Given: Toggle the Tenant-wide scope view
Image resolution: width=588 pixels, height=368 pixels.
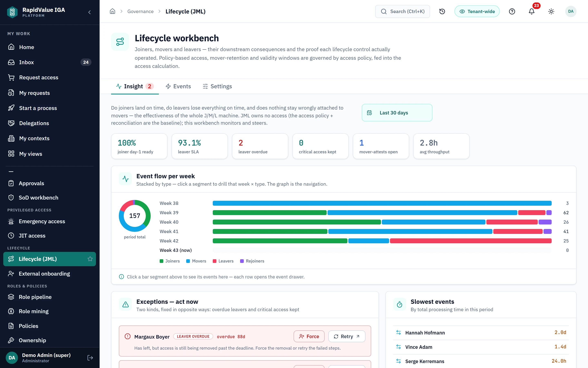Looking at the screenshot, I should [x=477, y=11].
